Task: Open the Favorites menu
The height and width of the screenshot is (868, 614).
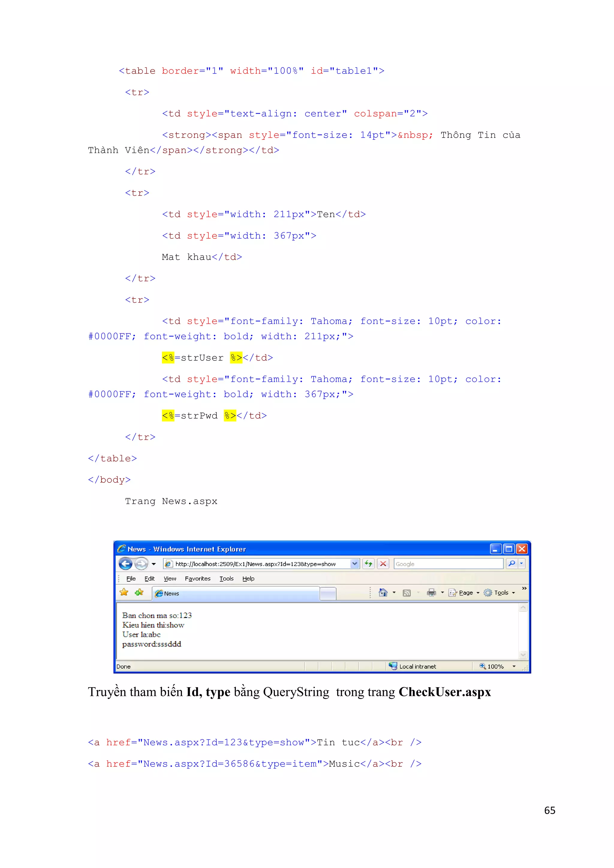Action: tap(197, 578)
